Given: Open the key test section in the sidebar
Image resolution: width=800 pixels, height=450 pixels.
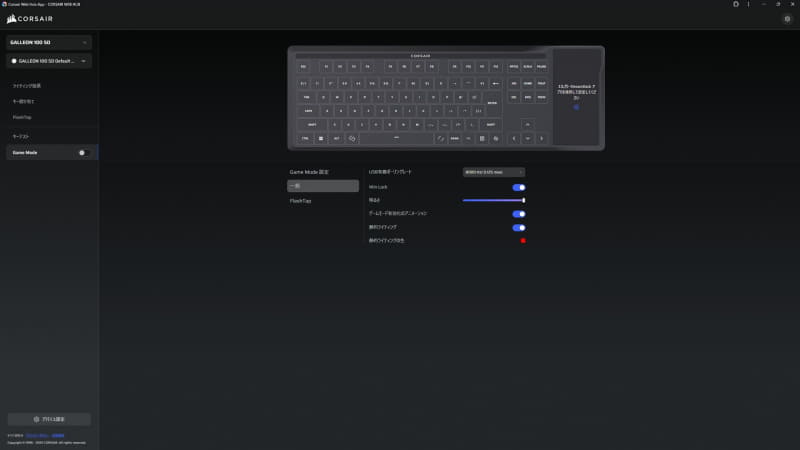Looking at the screenshot, I should coord(21,136).
